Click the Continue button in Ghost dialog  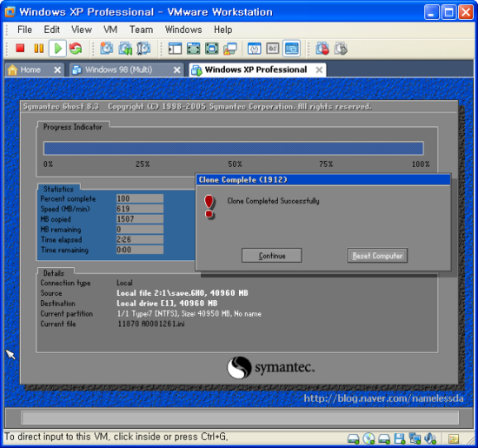pyautogui.click(x=272, y=256)
